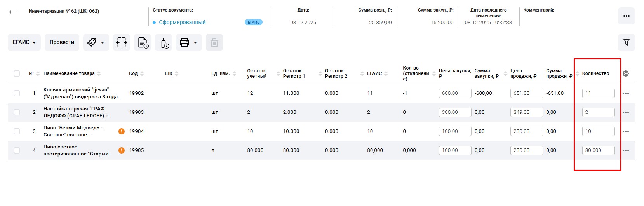The width and height of the screenshot is (644, 206).
Task: Check the row 2 Настойка горькая checkbox
Action: point(17,112)
